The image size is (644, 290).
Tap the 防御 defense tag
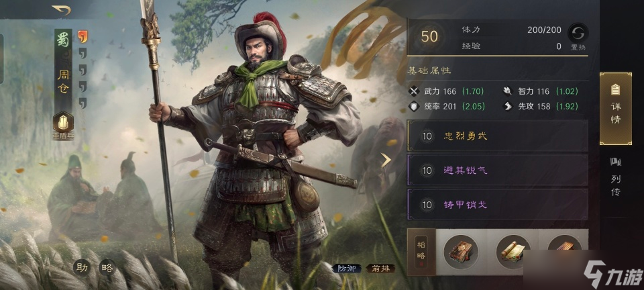click(347, 269)
